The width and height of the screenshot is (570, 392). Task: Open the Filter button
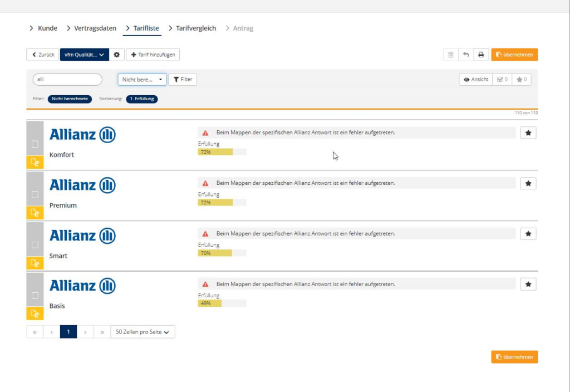(x=183, y=79)
